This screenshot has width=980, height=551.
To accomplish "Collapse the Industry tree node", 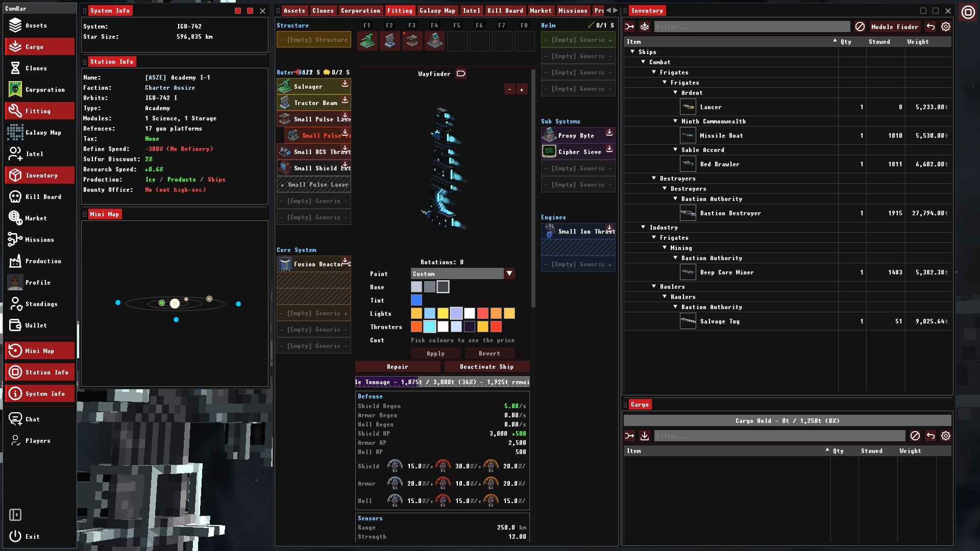I will click(x=643, y=227).
